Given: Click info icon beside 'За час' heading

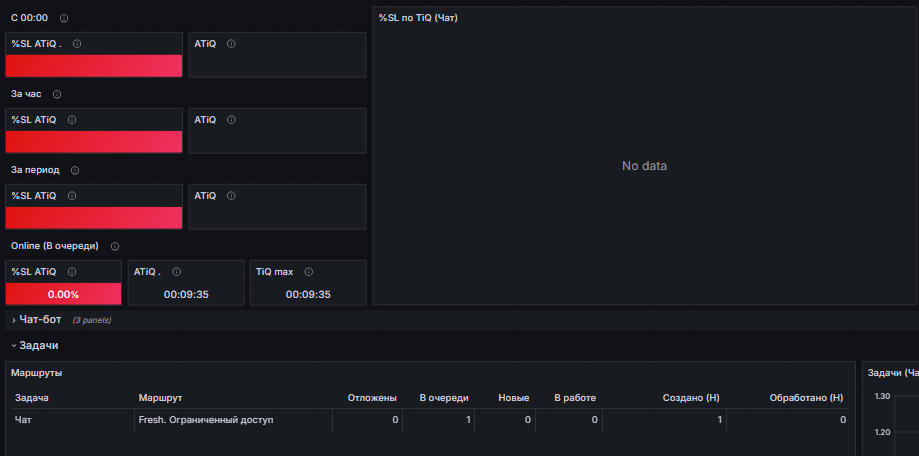Looking at the screenshot, I should point(57,94).
